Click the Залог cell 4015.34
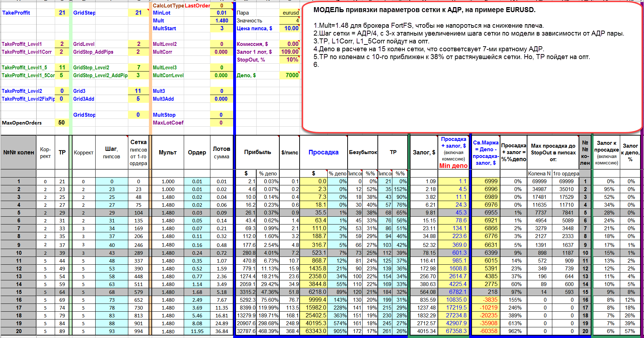Screen dimensions: 644x338 click(424, 331)
